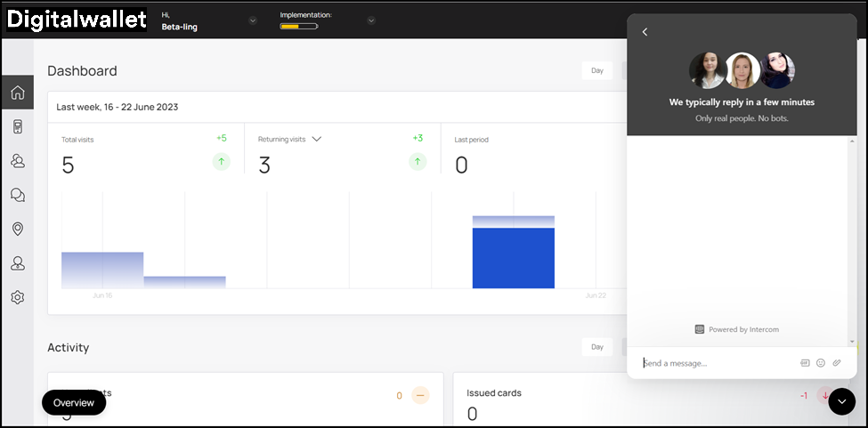Click the Overview button

[x=74, y=402]
